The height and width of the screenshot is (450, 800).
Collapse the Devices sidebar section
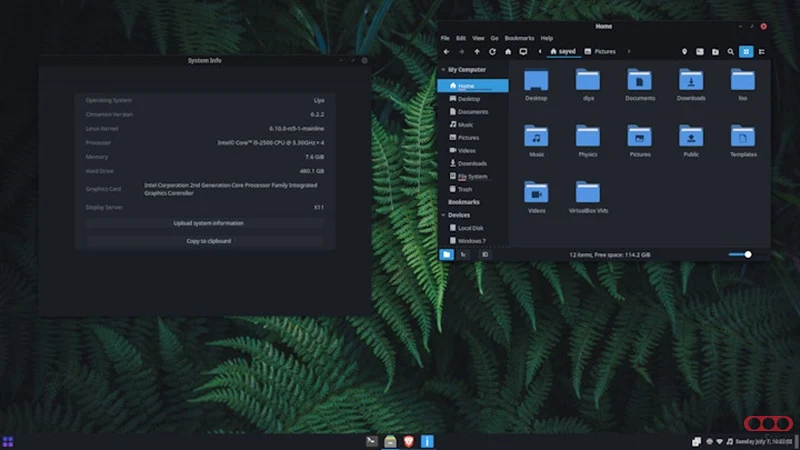[443, 214]
